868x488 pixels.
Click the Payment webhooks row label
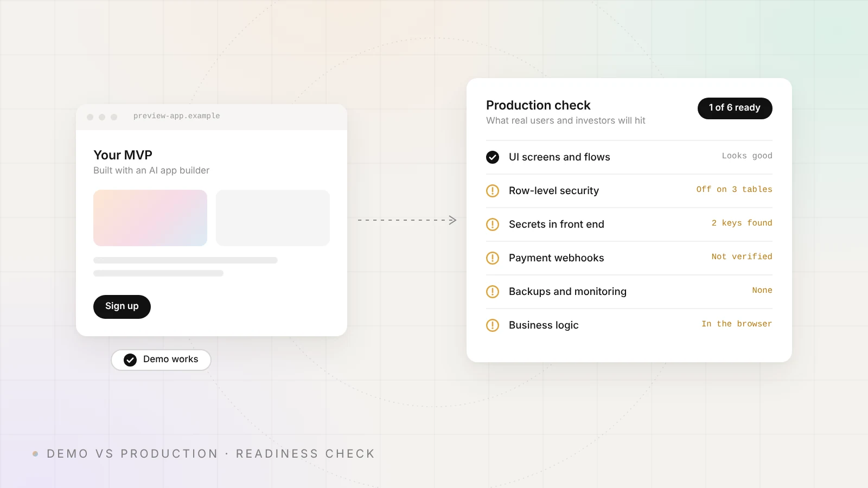(557, 258)
